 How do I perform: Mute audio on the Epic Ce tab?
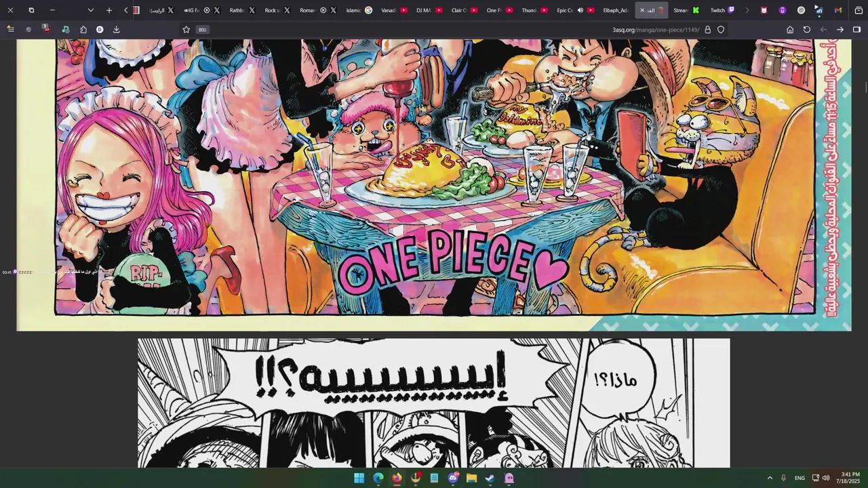[x=580, y=10]
